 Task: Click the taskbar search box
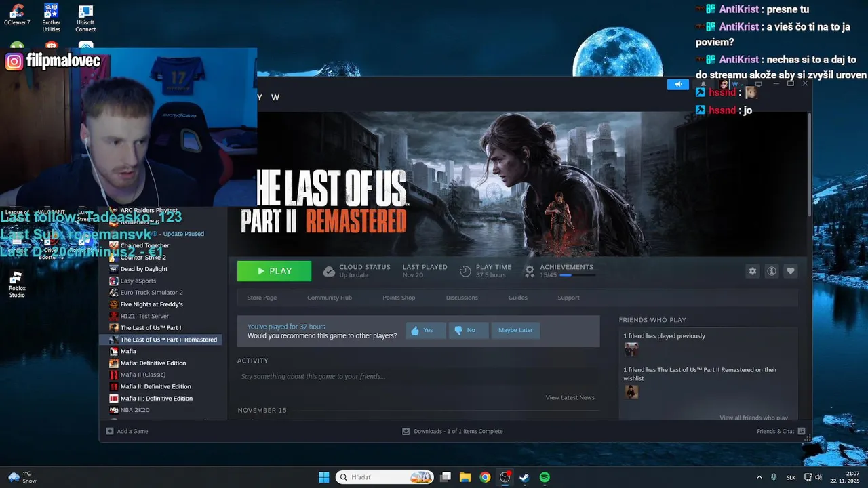point(385,477)
